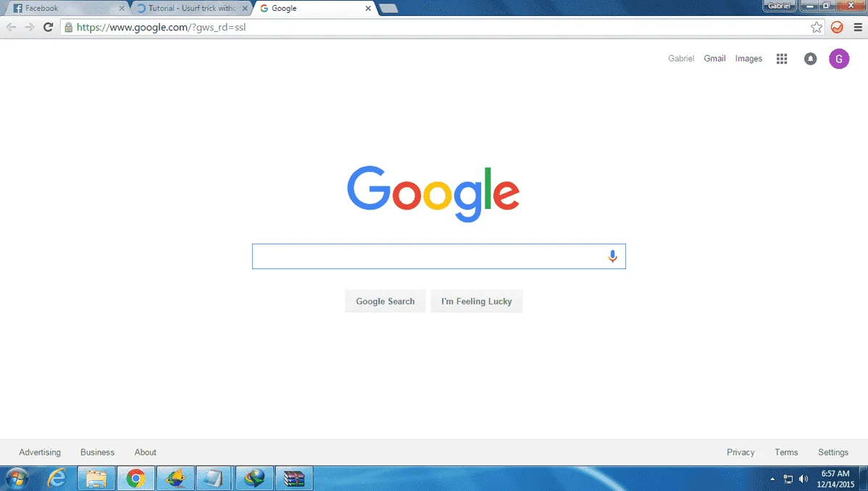The width and height of the screenshot is (868, 491).
Task: Open the Images link
Action: (748, 59)
